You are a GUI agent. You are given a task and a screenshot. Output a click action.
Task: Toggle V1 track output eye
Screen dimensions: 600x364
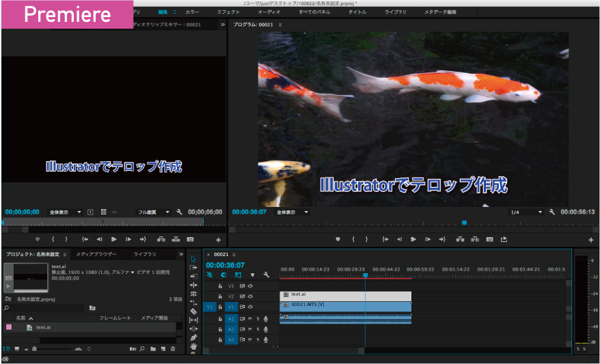pyautogui.click(x=250, y=307)
